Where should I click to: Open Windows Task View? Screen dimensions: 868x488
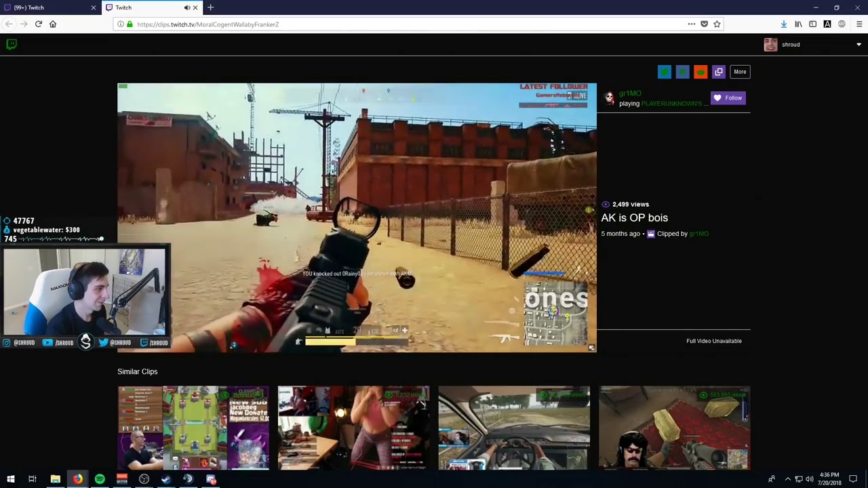coord(33,479)
